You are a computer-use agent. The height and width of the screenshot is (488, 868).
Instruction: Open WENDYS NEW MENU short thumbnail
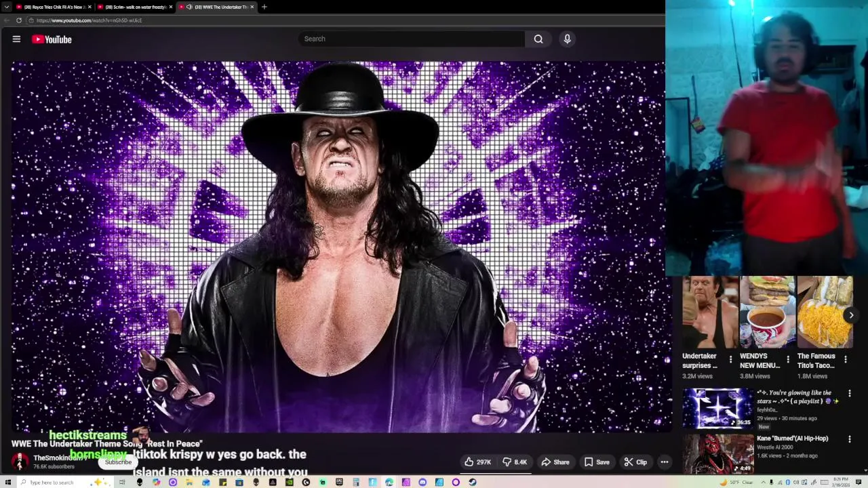coord(768,312)
